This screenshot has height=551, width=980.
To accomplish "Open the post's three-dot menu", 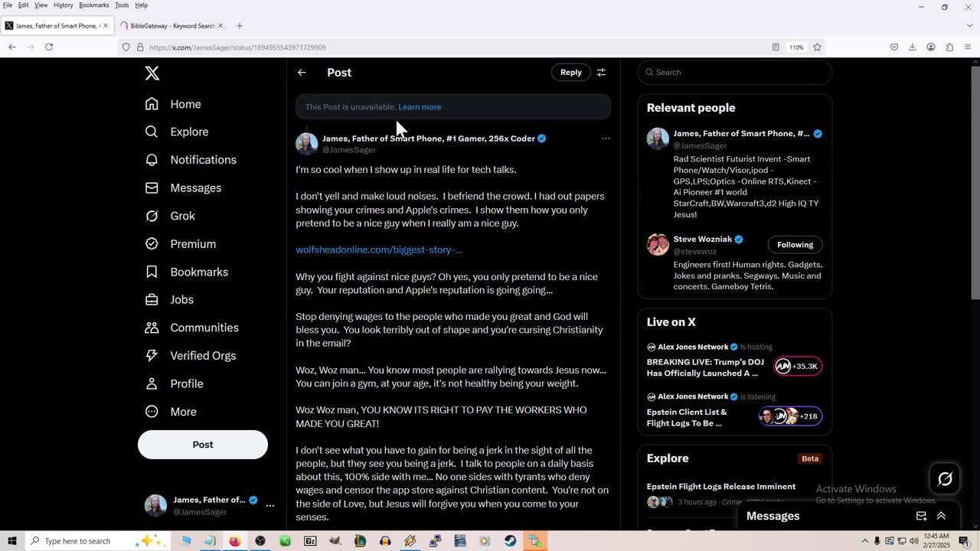I will [606, 139].
